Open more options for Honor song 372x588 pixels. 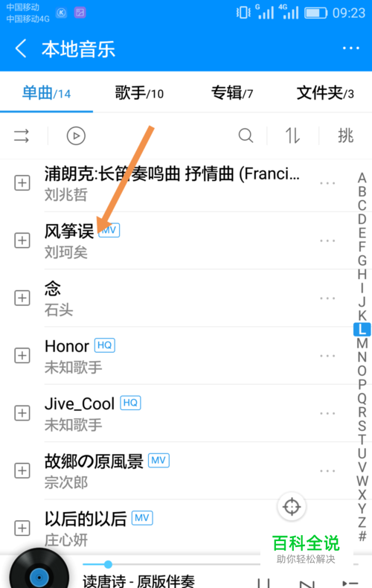(327, 356)
